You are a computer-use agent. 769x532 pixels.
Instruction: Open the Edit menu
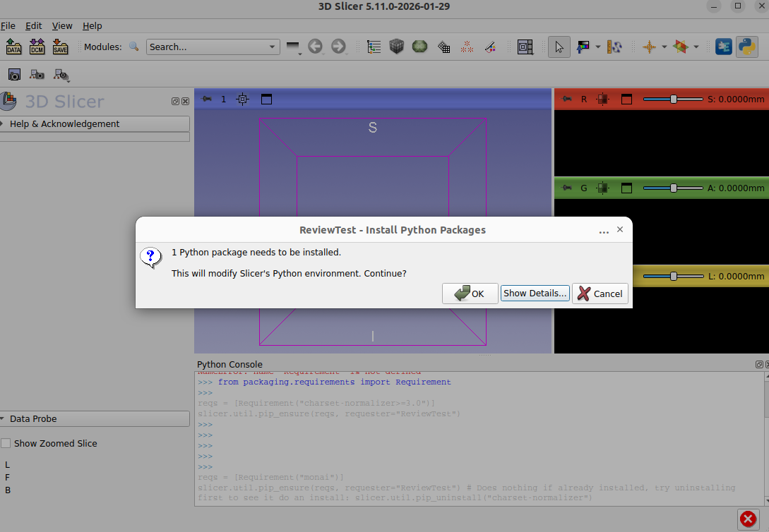click(x=33, y=25)
